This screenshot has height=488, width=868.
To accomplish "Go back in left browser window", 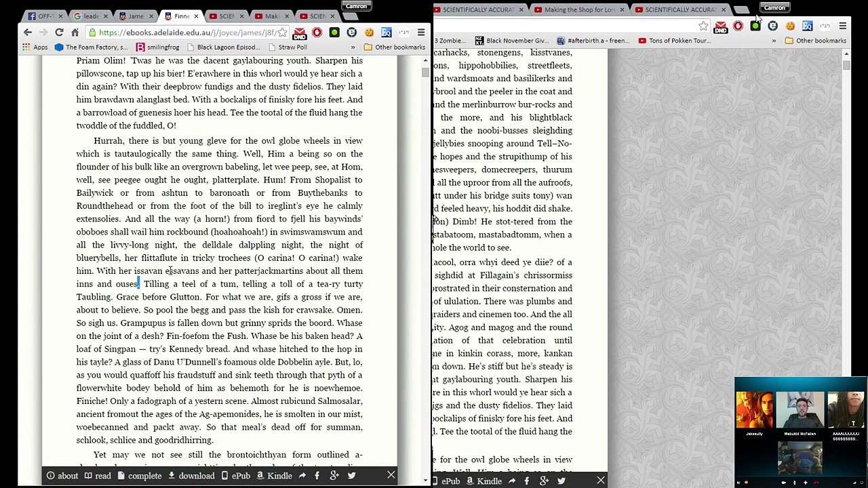I will coord(28,33).
